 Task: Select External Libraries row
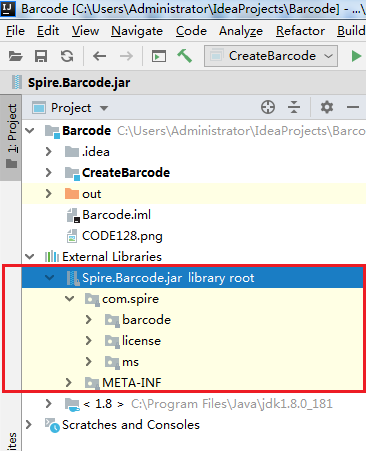click(194, 257)
